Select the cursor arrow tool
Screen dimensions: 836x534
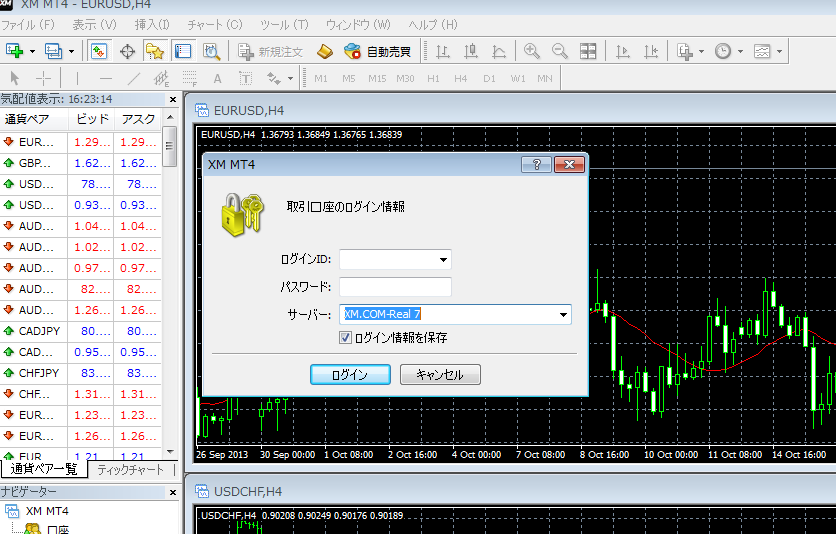click(15, 78)
